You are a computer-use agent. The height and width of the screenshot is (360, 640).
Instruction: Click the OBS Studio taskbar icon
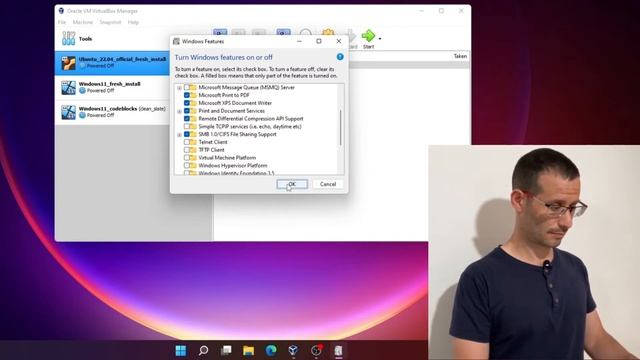(316, 350)
